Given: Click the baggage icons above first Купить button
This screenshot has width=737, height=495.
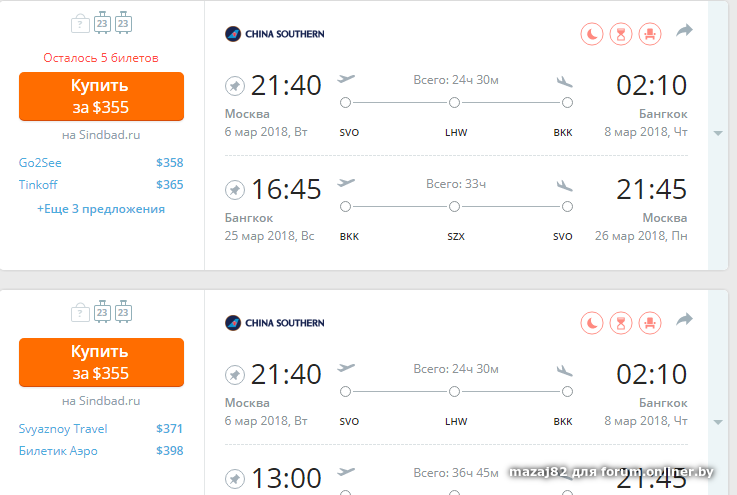Looking at the screenshot, I should [x=101, y=23].
